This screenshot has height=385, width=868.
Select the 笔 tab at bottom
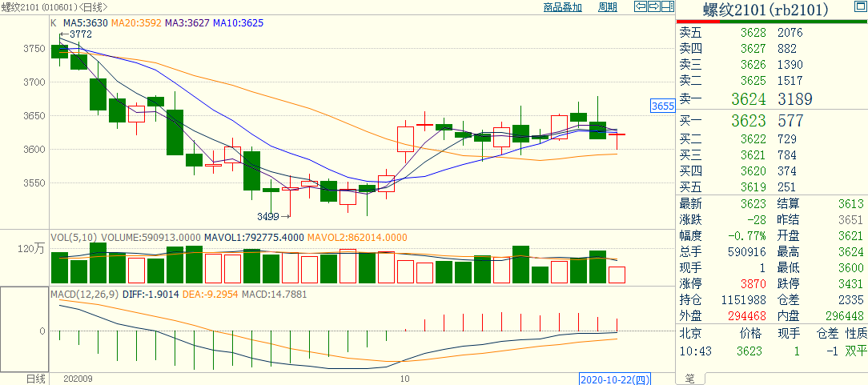coord(689,378)
